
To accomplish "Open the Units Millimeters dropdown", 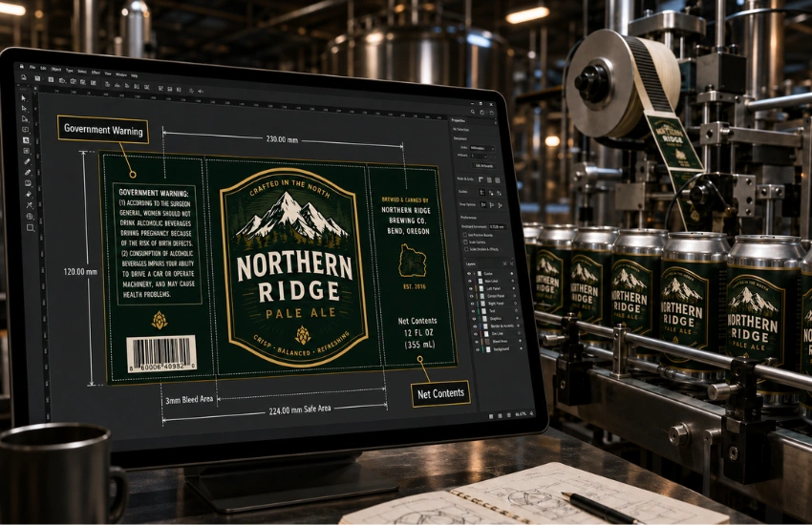I will click(481, 149).
